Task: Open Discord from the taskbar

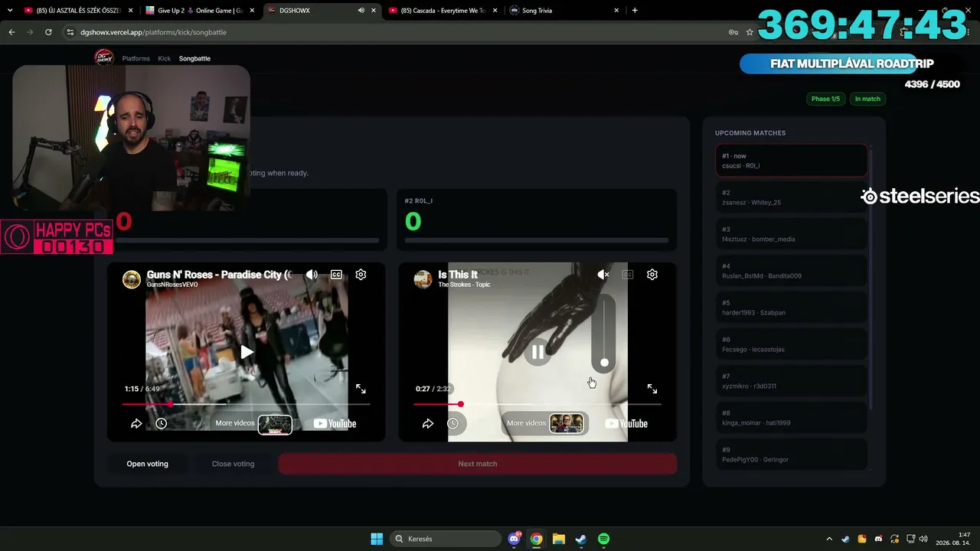Action: pyautogui.click(x=514, y=539)
